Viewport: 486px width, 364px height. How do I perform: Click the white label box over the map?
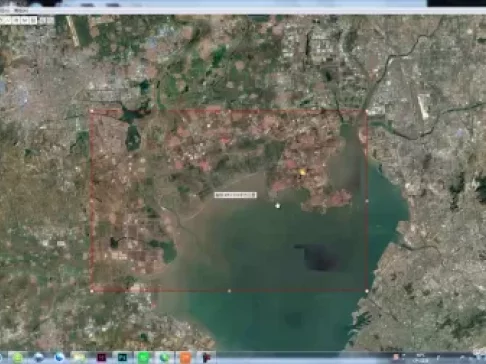click(x=235, y=195)
